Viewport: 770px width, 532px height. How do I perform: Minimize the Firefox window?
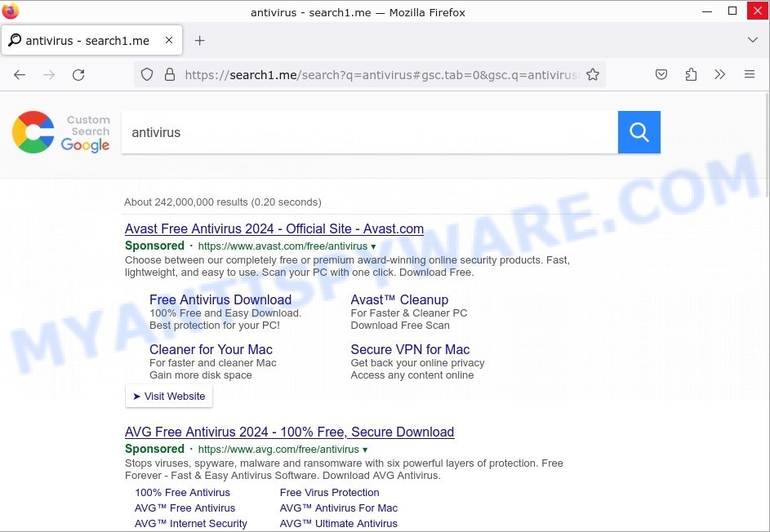click(707, 11)
